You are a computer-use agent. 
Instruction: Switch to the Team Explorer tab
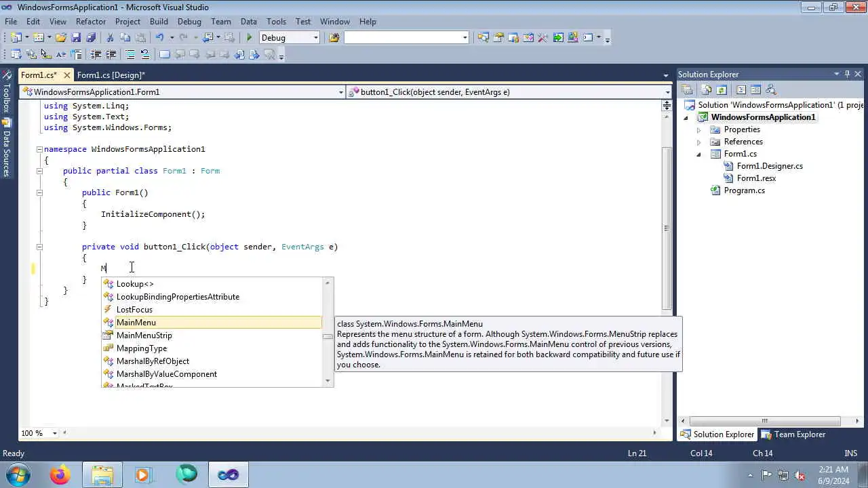[x=793, y=434]
